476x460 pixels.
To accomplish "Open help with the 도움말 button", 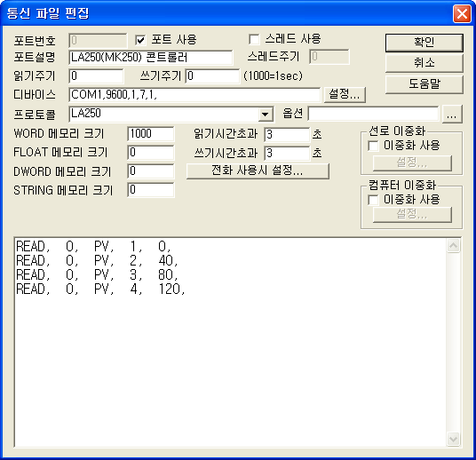I will 424,84.
